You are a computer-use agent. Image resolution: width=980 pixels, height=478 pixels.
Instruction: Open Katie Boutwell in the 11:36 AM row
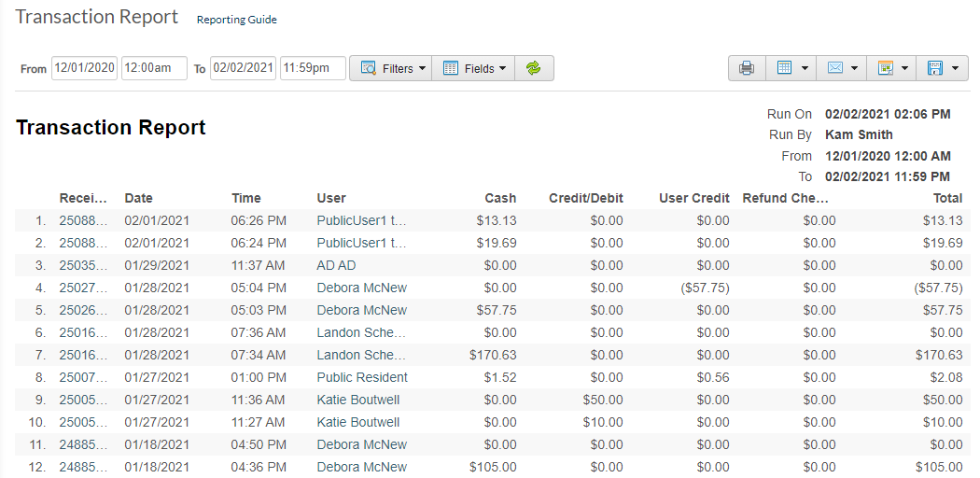(x=358, y=401)
